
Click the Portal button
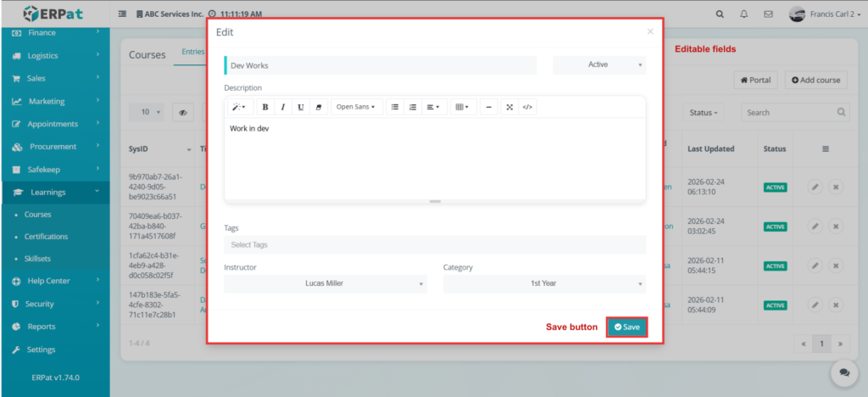pos(755,81)
